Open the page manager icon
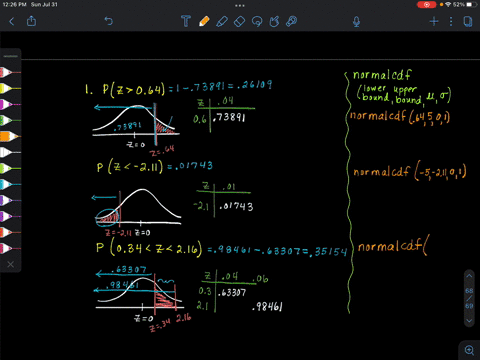 click(x=468, y=22)
